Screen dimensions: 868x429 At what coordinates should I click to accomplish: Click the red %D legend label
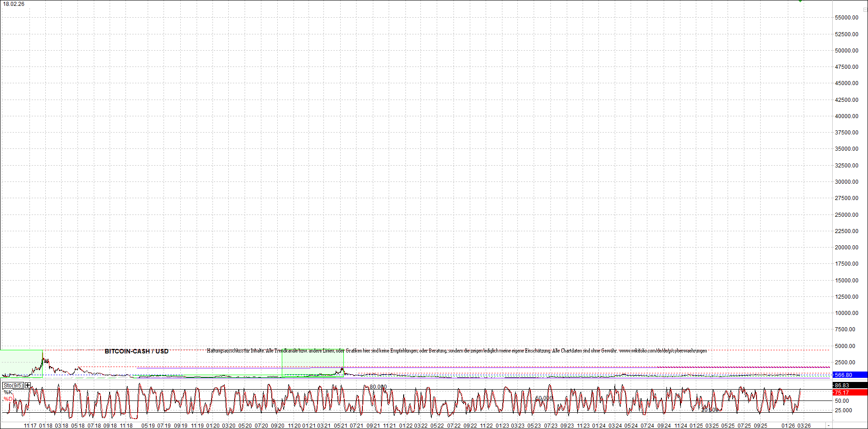(8, 399)
